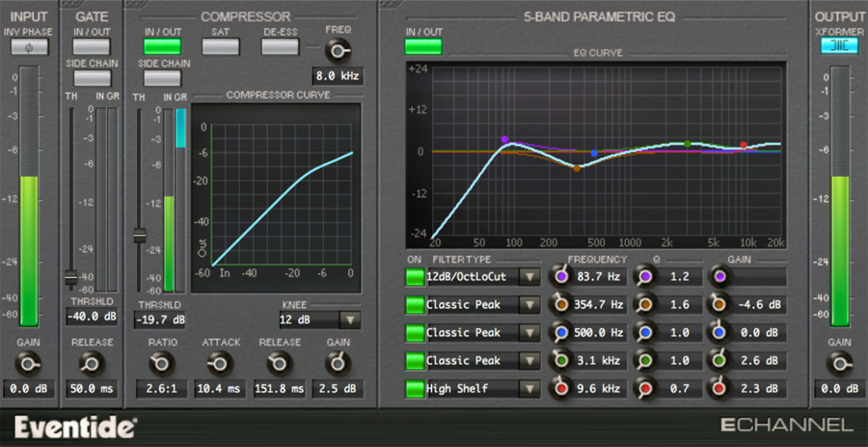Toggle the Gate IN / OUT button

(92, 46)
